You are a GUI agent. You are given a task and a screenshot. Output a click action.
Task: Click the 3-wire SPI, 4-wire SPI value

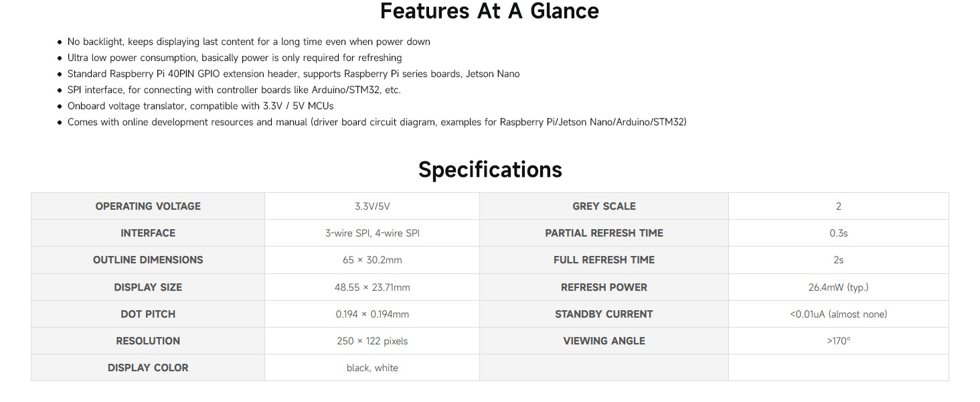point(372,233)
